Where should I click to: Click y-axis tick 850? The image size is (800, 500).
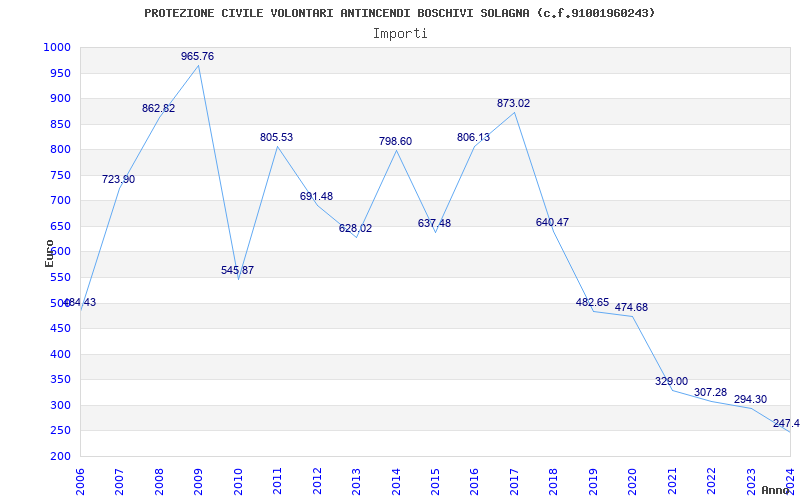[x=60, y=124]
